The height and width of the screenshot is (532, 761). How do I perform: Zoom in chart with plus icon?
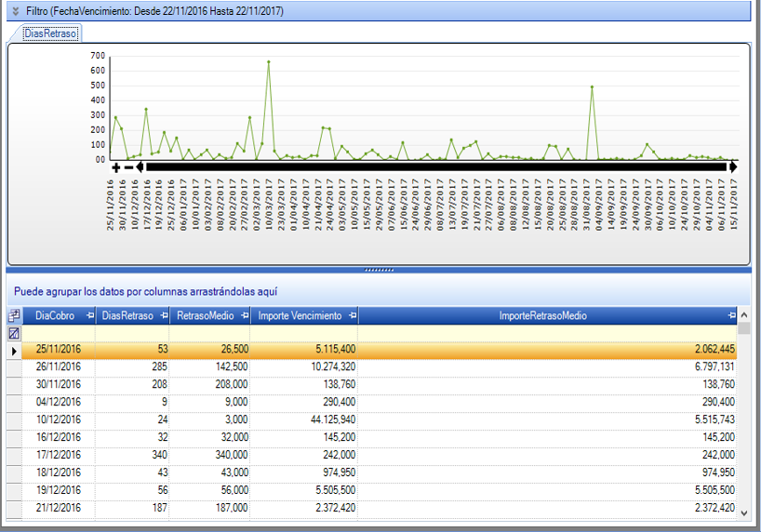click(x=115, y=167)
